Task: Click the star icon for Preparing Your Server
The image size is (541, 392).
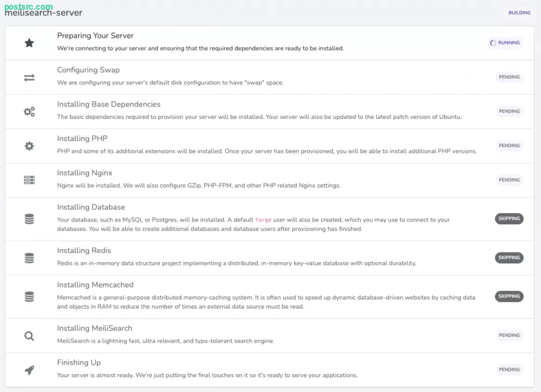Action: pyautogui.click(x=29, y=43)
